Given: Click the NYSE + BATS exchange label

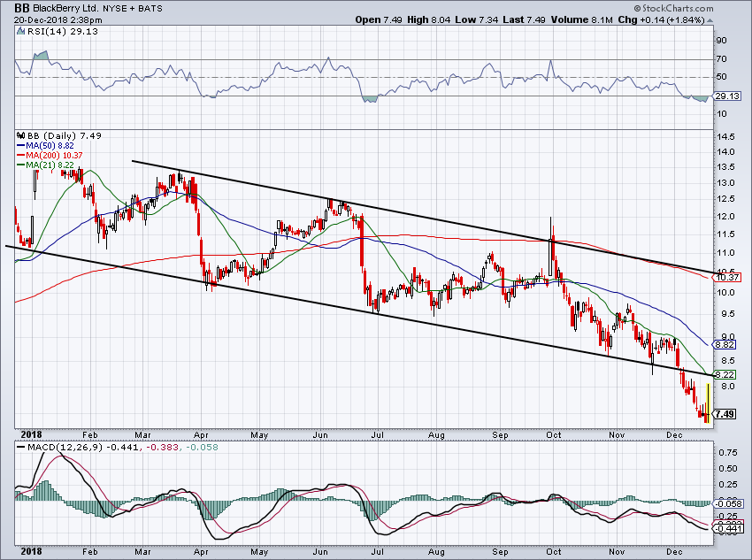Looking at the screenshot, I should (x=132, y=8).
